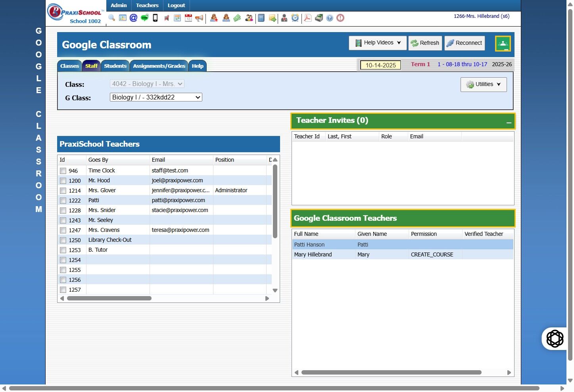Screen dimensions: 574x392
Task: Click the nurse icon without plus sign
Action: [226, 18]
